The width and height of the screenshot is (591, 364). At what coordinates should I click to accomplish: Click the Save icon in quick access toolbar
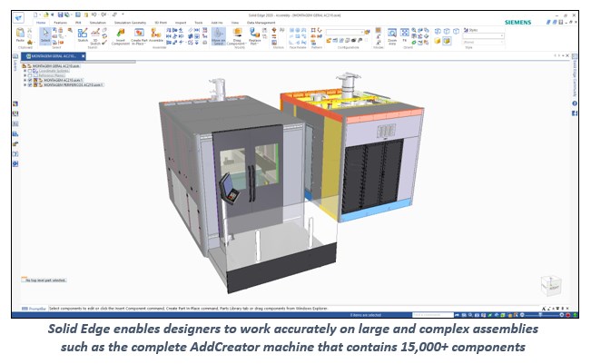point(60,15)
